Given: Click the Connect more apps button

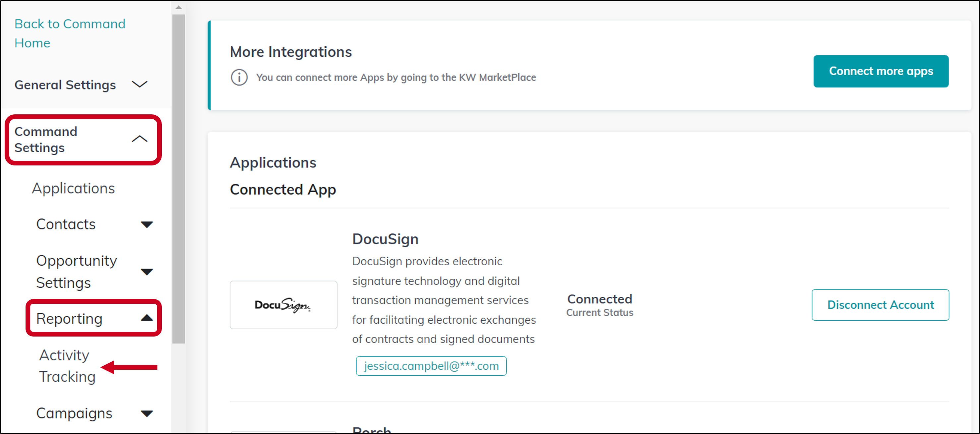Looking at the screenshot, I should [x=881, y=71].
